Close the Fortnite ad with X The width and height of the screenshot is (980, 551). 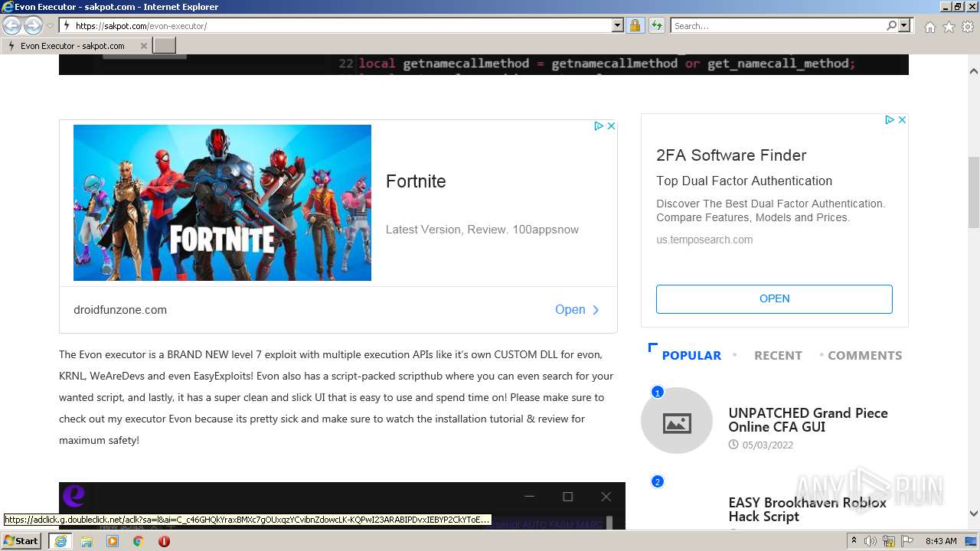coord(611,126)
